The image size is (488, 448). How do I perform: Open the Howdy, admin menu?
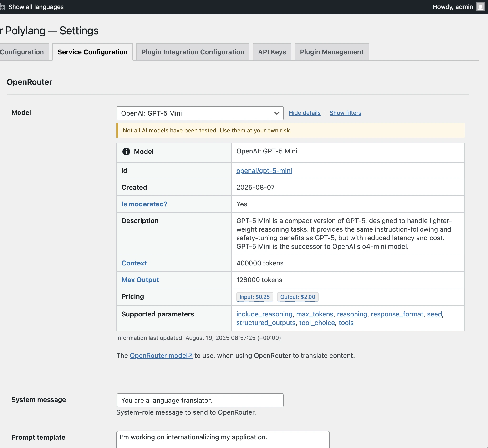pos(452,7)
